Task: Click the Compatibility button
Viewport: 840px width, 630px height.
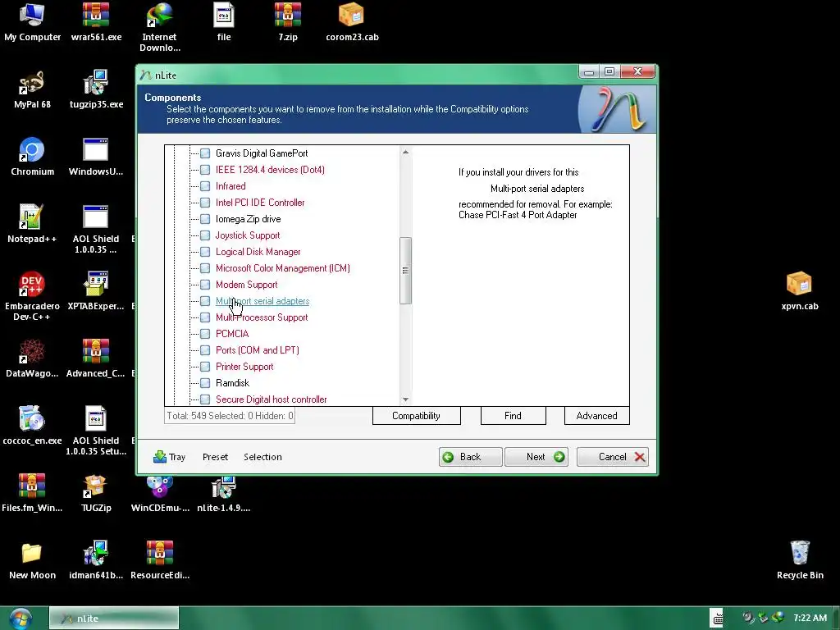Action: click(x=416, y=416)
